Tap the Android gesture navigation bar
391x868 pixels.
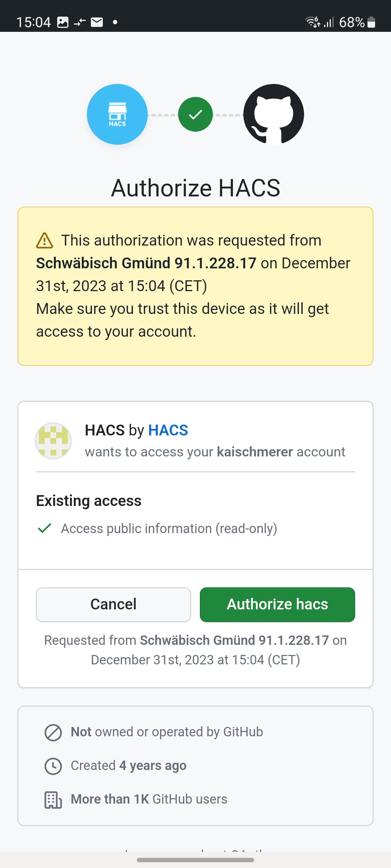coord(195,860)
